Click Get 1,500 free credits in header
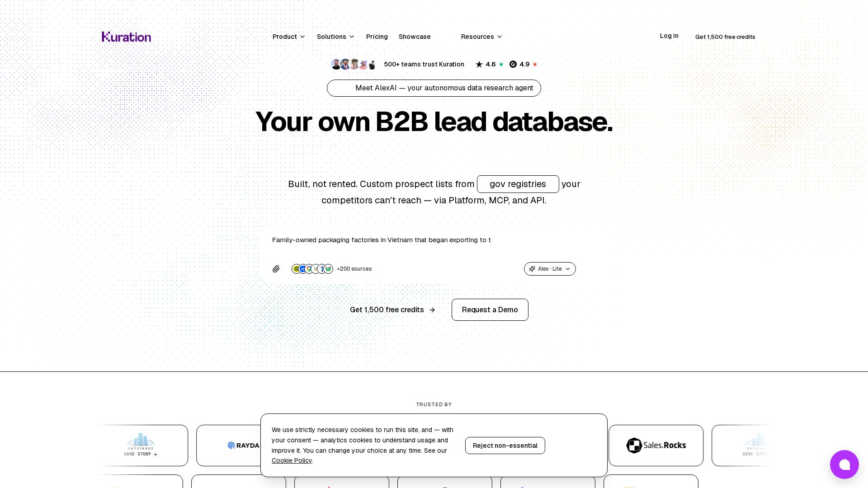Viewport: 868px width, 488px height. pyautogui.click(x=725, y=37)
